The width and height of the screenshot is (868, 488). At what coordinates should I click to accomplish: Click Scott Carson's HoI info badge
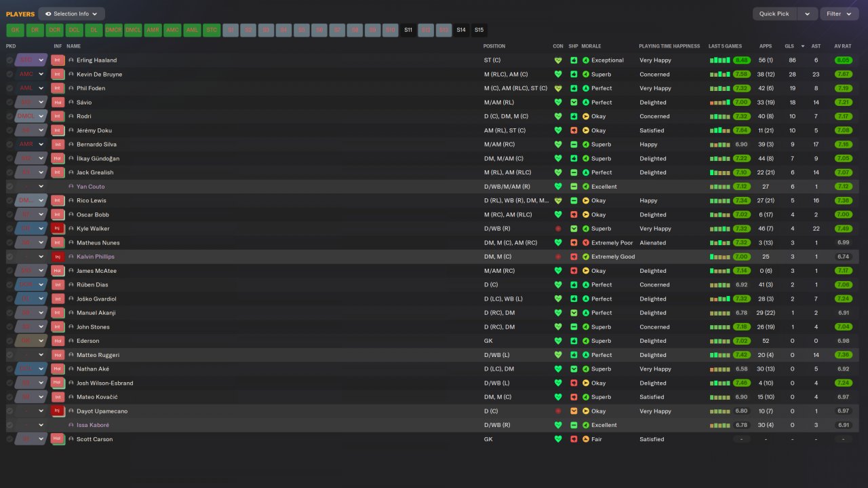(58, 438)
